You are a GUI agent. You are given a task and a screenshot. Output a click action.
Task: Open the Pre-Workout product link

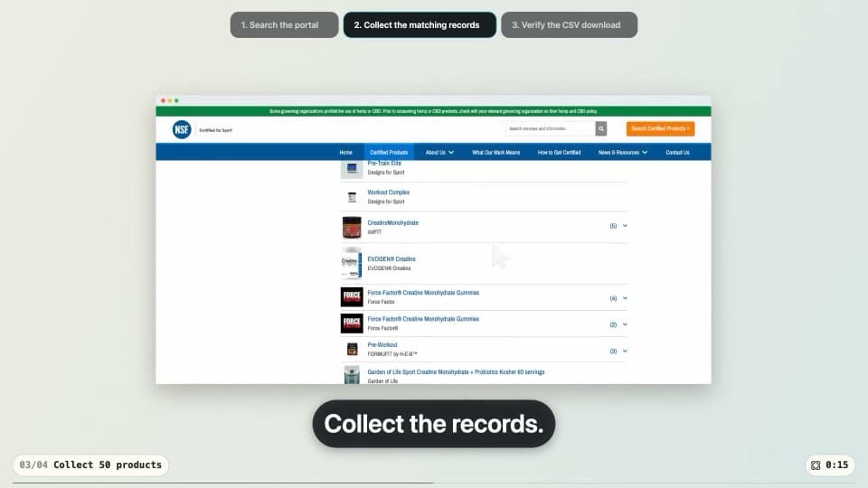pyautogui.click(x=382, y=344)
